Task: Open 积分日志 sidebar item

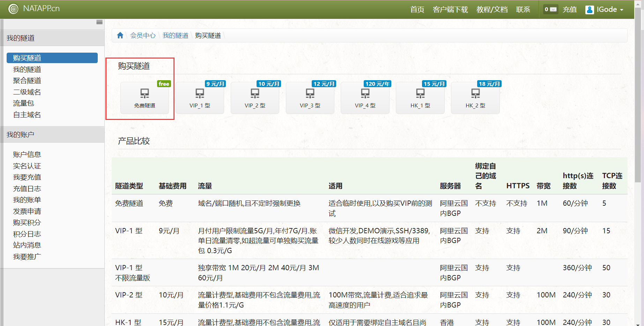Action: click(x=27, y=234)
